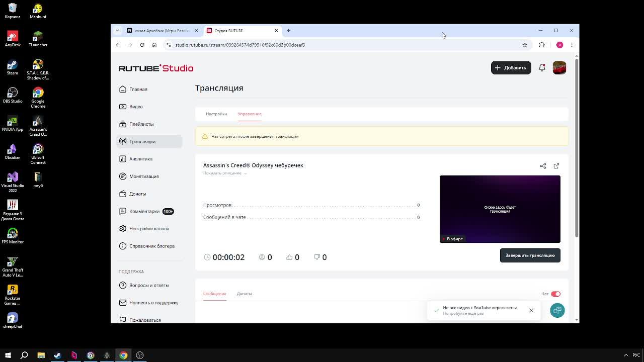
Task: Select Трансляции in the sidebar
Action: pyautogui.click(x=149, y=141)
